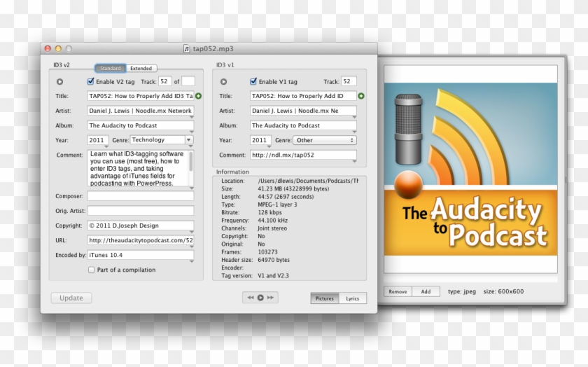Click the ID3 v1 Artist field
Viewport: 588px width, 367px height.
click(303, 111)
